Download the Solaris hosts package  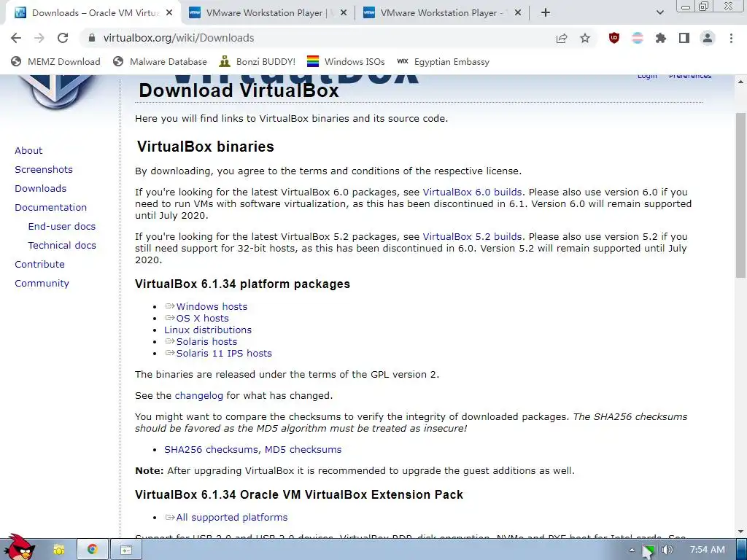click(206, 341)
